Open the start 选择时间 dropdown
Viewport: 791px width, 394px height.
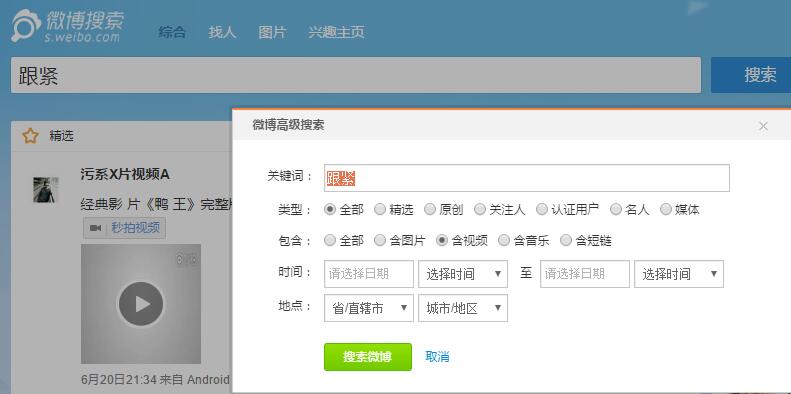(463, 274)
